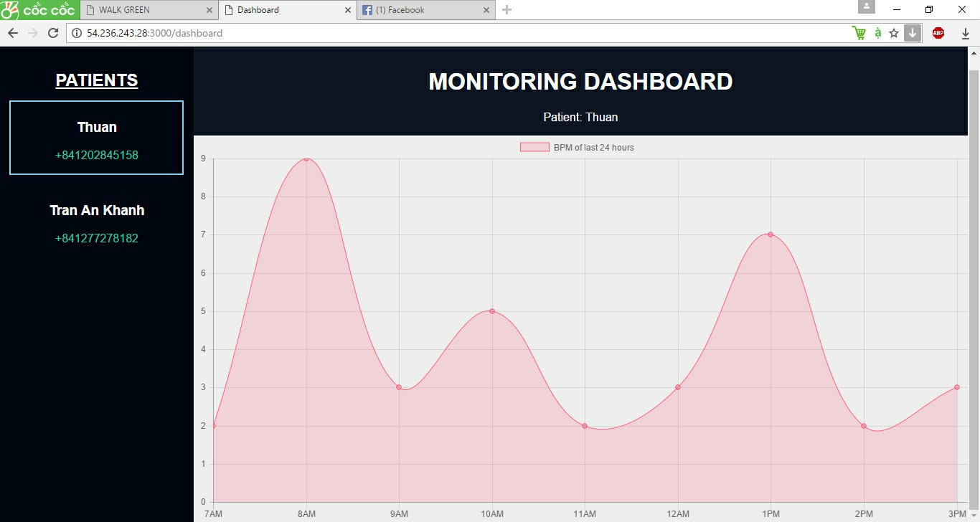Viewport: 980px width, 522px height.
Task: Click the 9AM data point on the chart
Action: click(399, 387)
